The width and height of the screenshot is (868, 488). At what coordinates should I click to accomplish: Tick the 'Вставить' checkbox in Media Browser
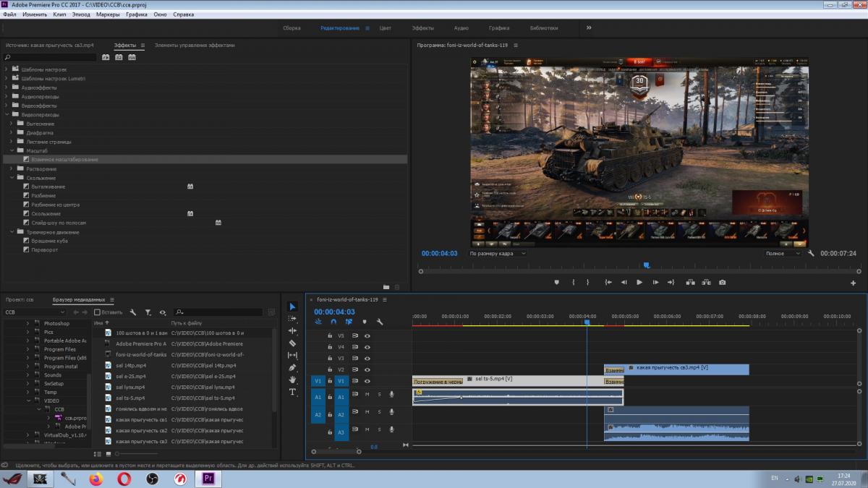98,312
